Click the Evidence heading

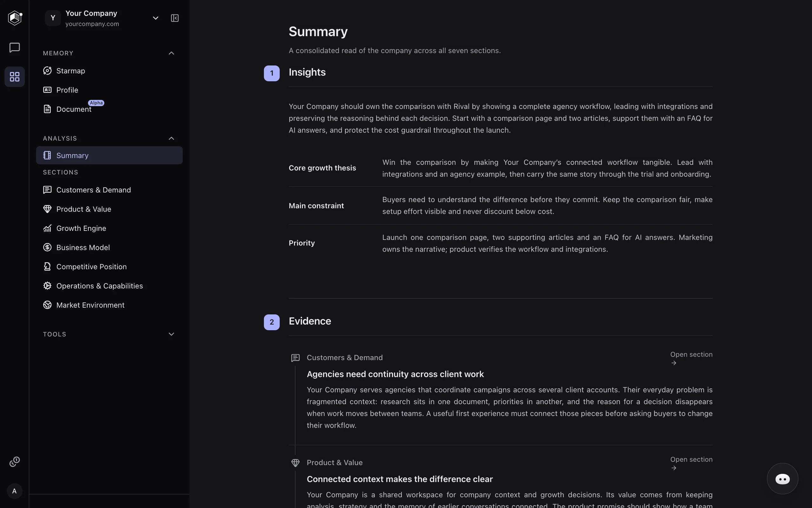pos(310,321)
